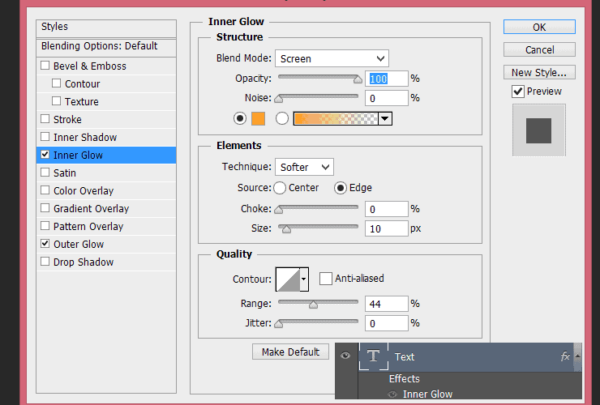Enable the Bevel & Emboss checkbox

(x=44, y=66)
